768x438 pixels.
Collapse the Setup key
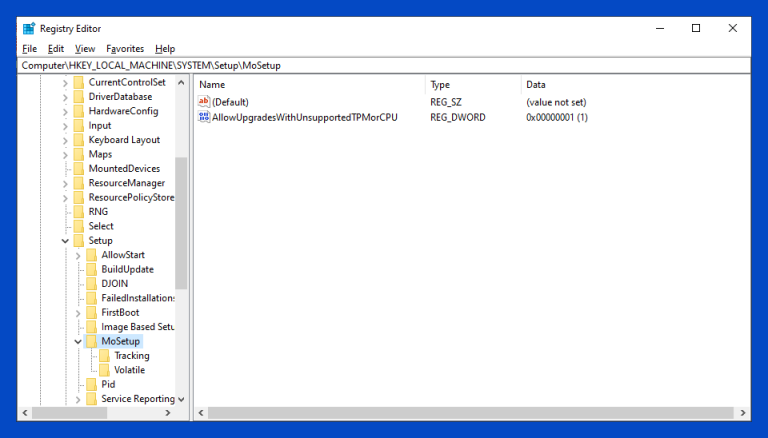pyautogui.click(x=65, y=241)
